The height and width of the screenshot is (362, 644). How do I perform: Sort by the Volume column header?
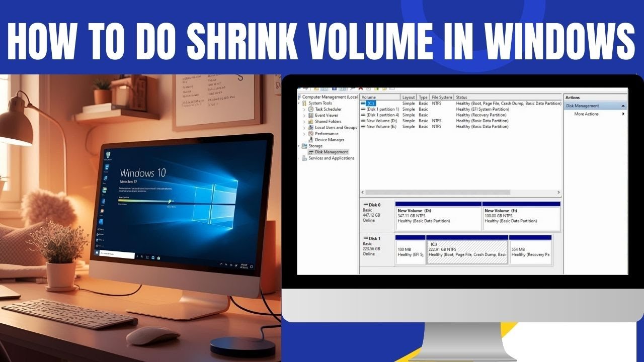coord(380,97)
